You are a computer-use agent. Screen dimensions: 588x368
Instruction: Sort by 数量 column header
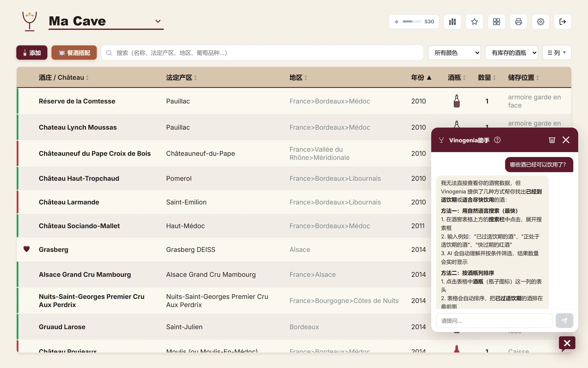point(487,78)
